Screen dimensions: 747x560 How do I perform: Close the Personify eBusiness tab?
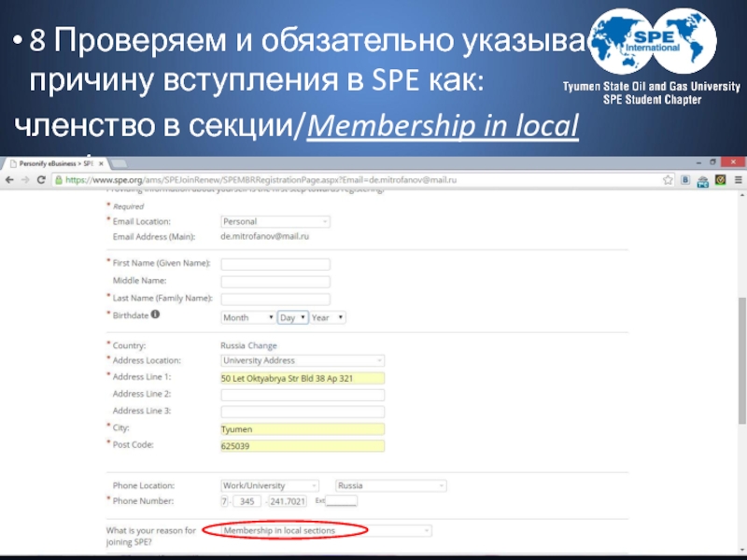pyautogui.click(x=101, y=163)
